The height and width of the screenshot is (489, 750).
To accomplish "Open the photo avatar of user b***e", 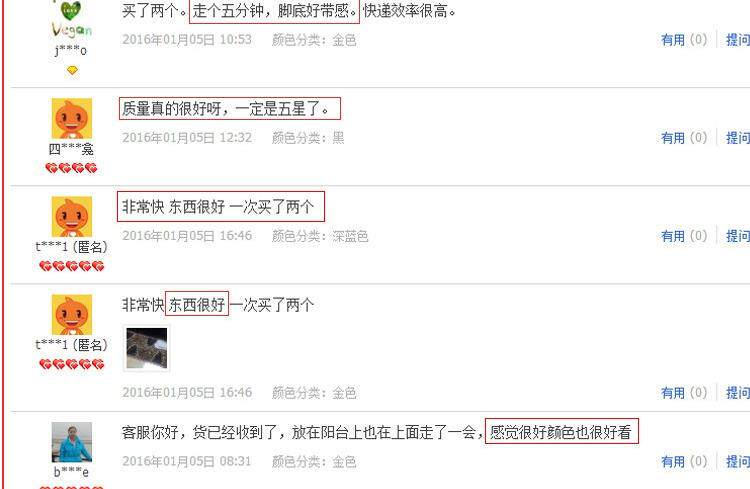I will point(72,442).
